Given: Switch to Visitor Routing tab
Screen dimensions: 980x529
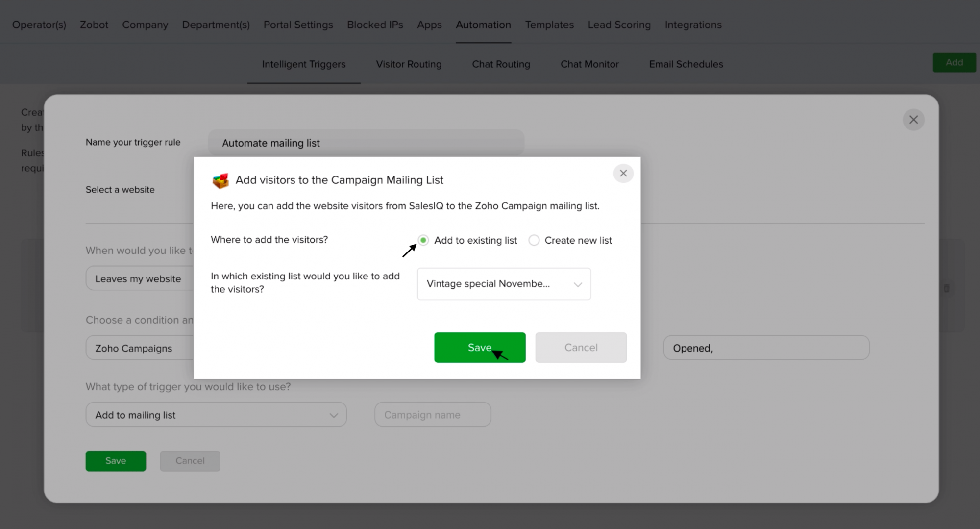Looking at the screenshot, I should pos(409,64).
